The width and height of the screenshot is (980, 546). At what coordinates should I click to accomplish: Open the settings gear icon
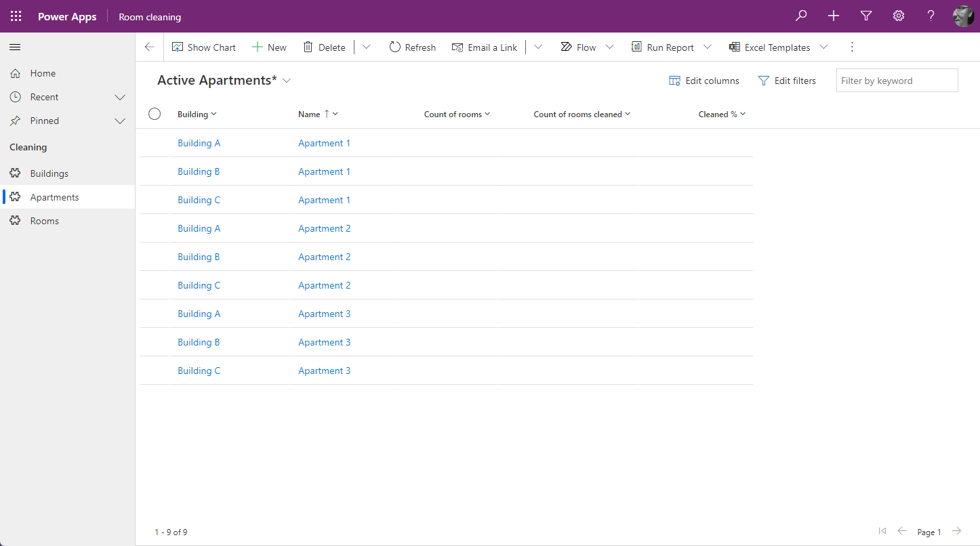[x=898, y=16]
